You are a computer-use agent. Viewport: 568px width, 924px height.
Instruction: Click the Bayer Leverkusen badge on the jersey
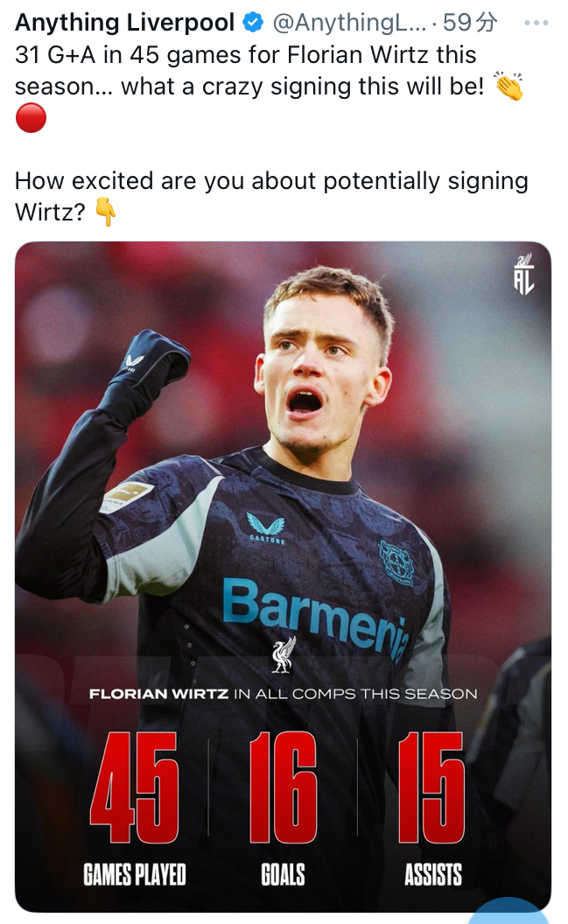[396, 563]
